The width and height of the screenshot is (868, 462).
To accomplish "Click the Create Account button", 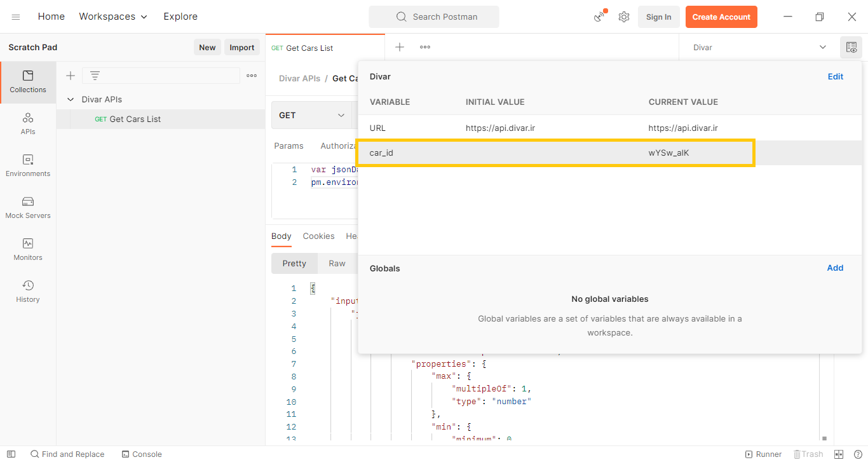I will (x=721, y=17).
